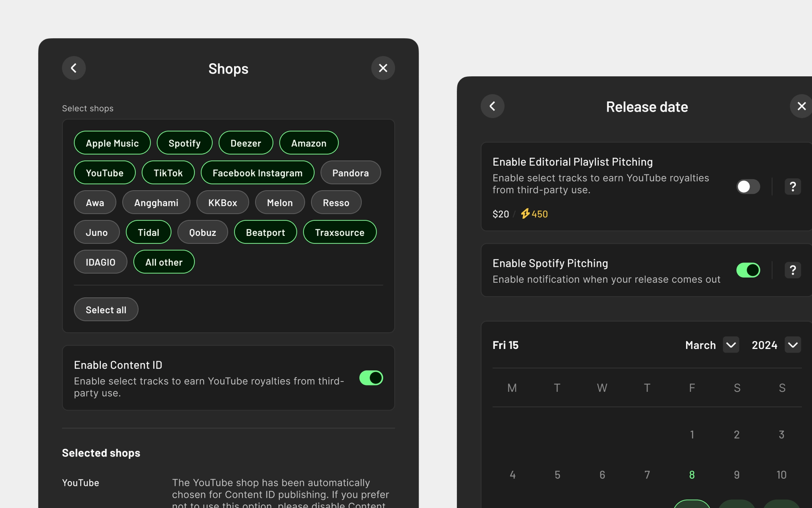Close the Release date panel

click(801, 106)
